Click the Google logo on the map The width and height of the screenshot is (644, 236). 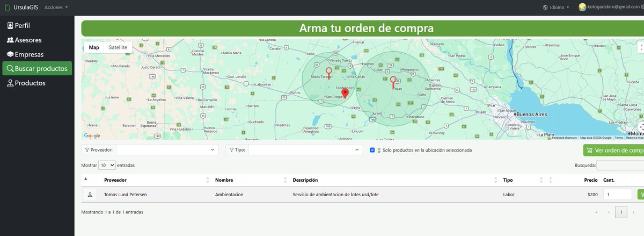pyautogui.click(x=92, y=136)
